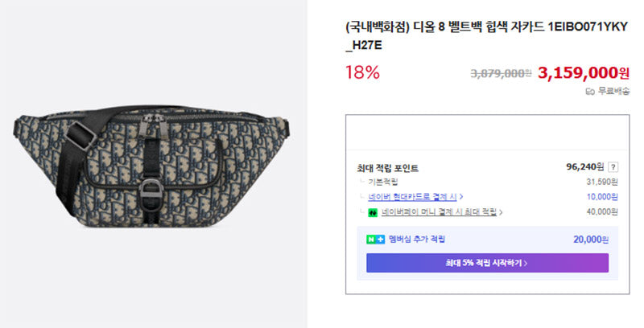Click the 최대 적립 포인트 heading

pos(387,168)
